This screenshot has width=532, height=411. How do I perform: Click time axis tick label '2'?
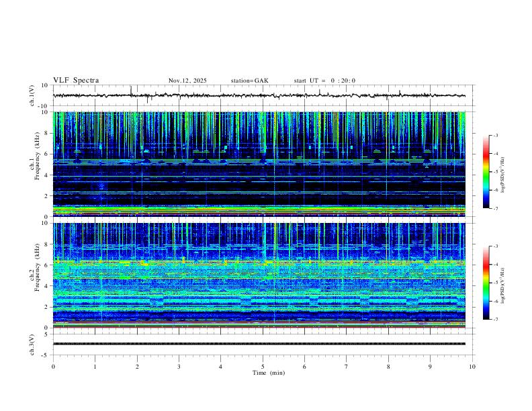(137, 367)
